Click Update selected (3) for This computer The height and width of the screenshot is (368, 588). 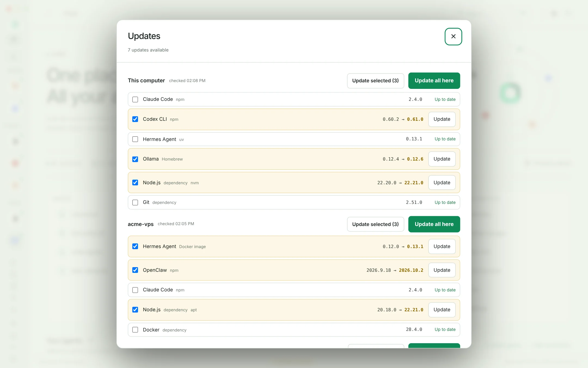(375, 81)
